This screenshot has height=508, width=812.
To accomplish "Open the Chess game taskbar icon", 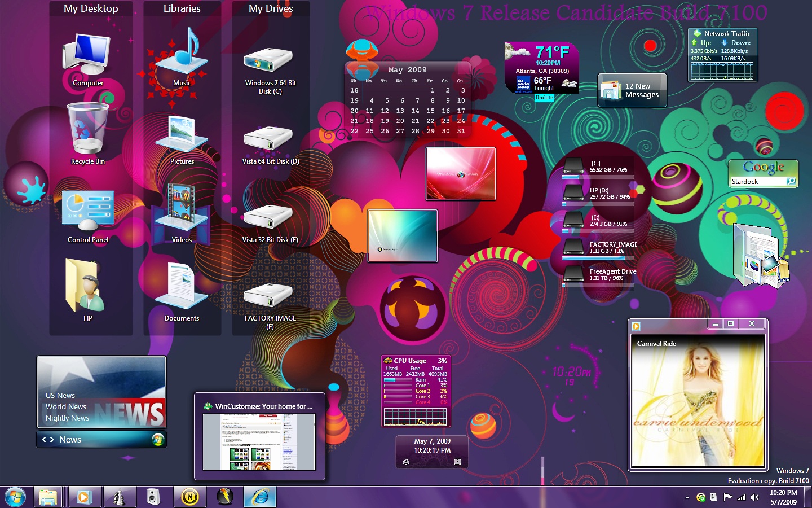I will coord(120,497).
